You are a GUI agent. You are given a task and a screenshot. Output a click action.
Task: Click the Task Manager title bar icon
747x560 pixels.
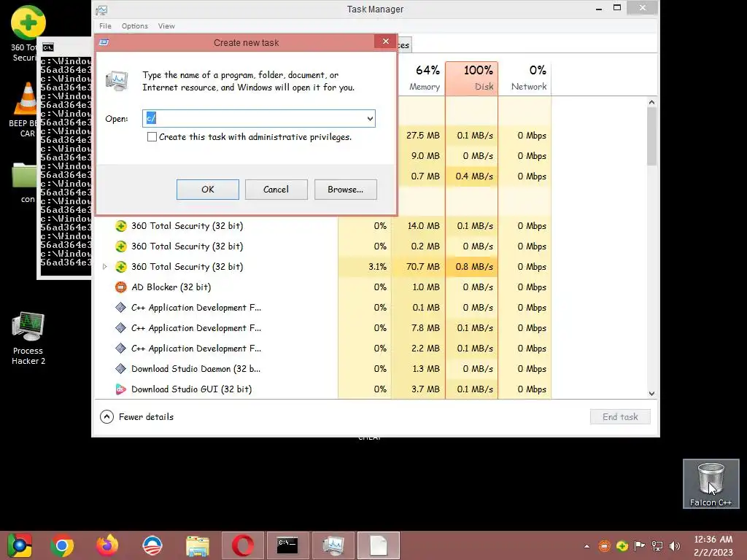[x=101, y=10]
